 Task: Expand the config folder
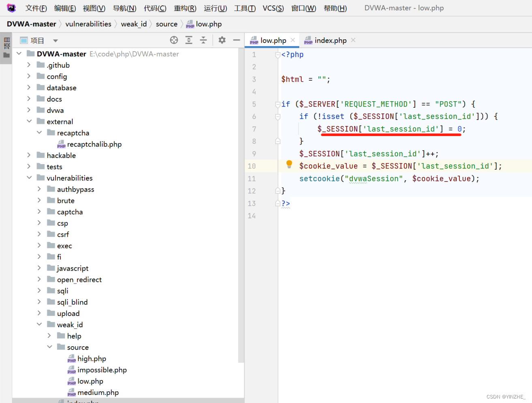click(29, 76)
